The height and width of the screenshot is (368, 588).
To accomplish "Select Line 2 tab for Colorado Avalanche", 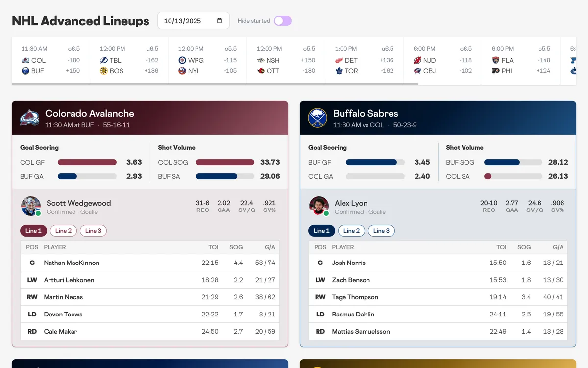I will pyautogui.click(x=64, y=231).
